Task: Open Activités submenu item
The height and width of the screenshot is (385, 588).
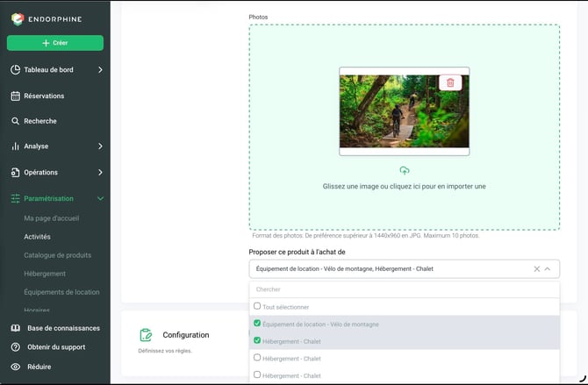Action: 37,237
